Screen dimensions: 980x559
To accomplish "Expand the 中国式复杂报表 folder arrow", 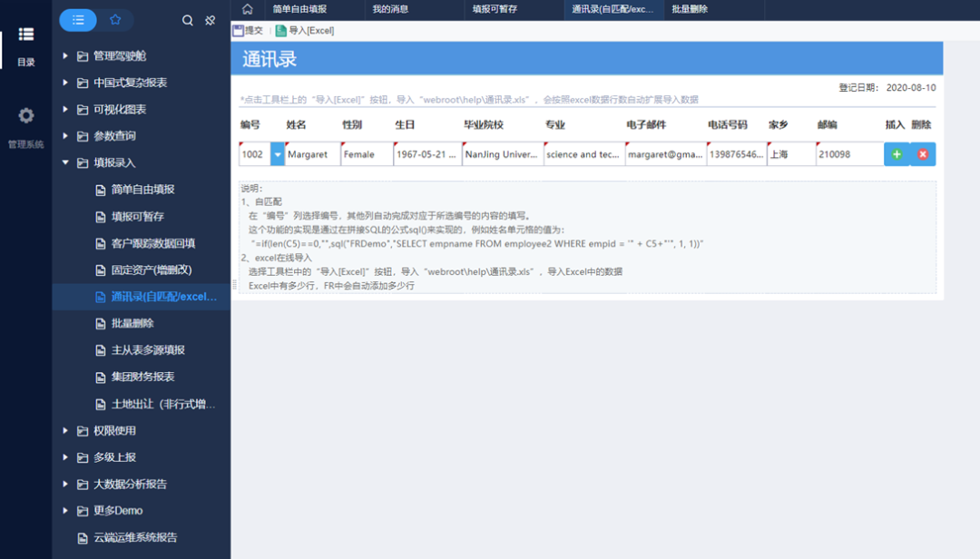I will click(x=65, y=83).
